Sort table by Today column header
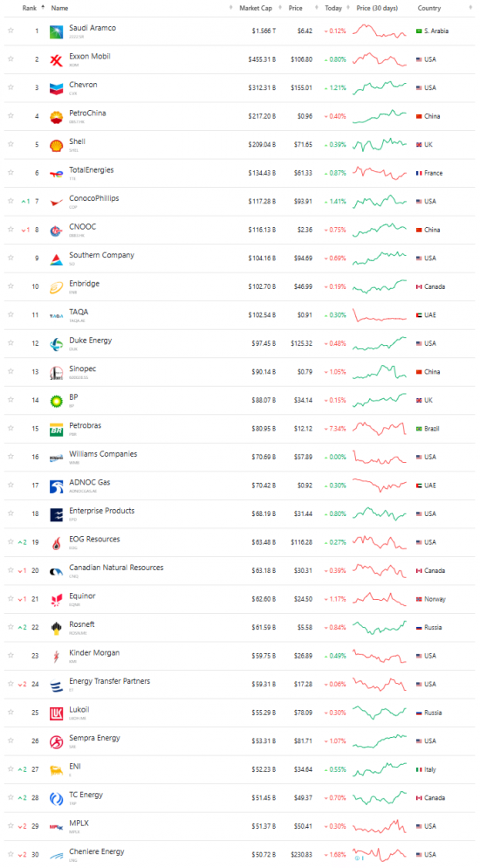Image resolution: width=480 pixels, height=868 pixels. (333, 9)
